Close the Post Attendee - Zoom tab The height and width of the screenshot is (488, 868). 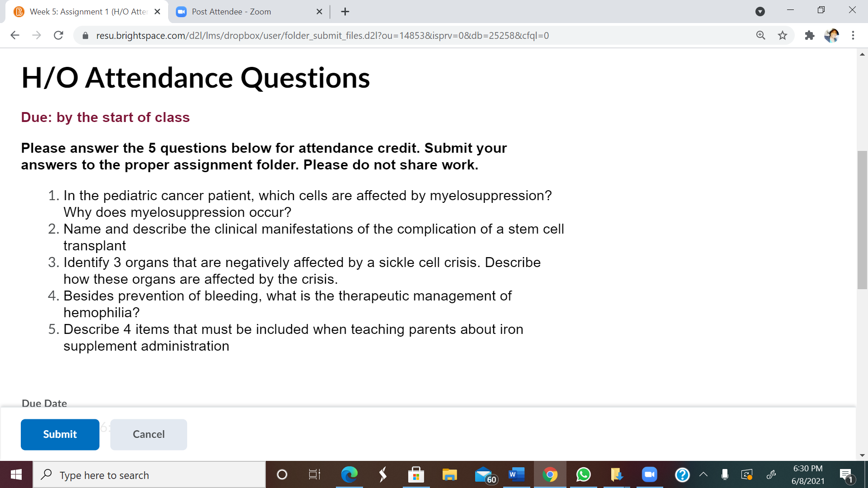tap(319, 12)
